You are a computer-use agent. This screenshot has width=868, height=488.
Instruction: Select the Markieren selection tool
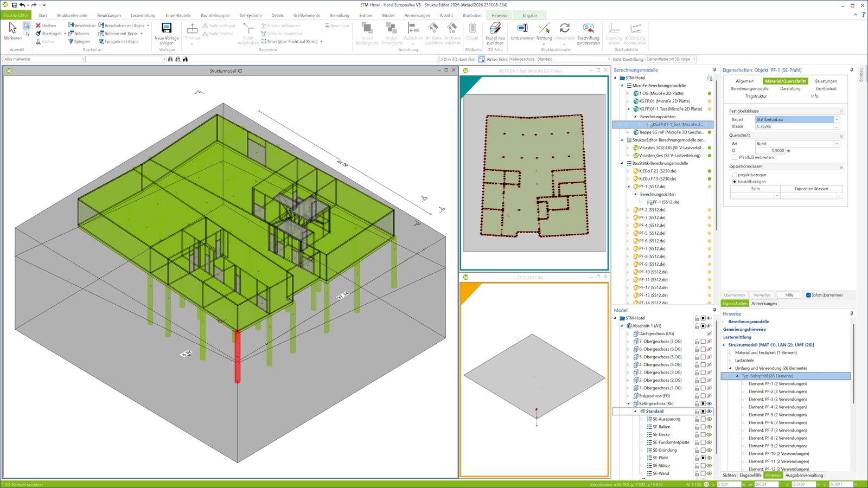pos(12,30)
